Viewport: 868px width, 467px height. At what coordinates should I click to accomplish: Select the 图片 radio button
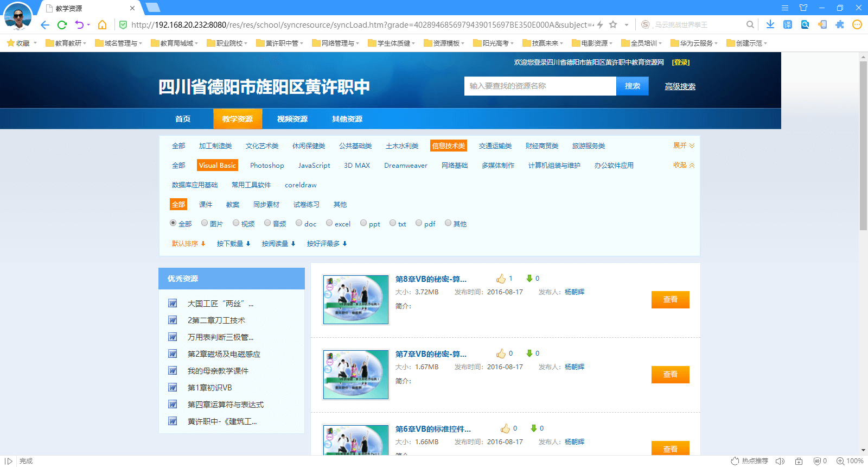(x=205, y=223)
